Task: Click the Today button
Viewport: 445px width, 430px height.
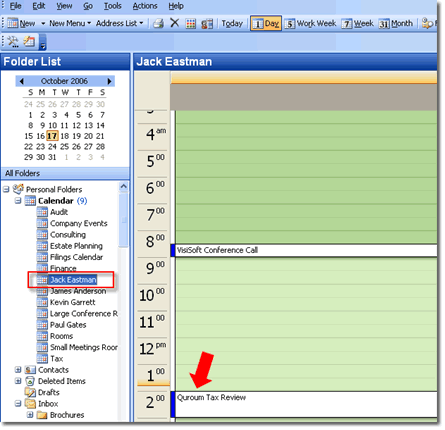Action: point(232,23)
